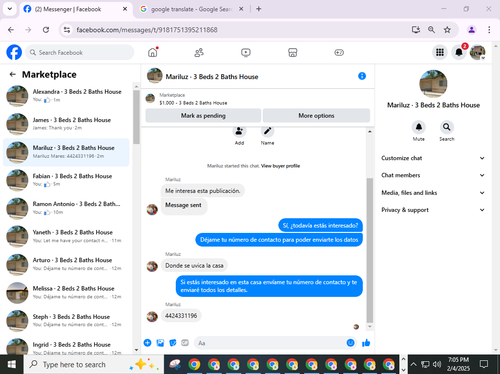Viewport: 500px width, 374px height.
Task: Open more actions plus icon in composer
Action: 147,343
